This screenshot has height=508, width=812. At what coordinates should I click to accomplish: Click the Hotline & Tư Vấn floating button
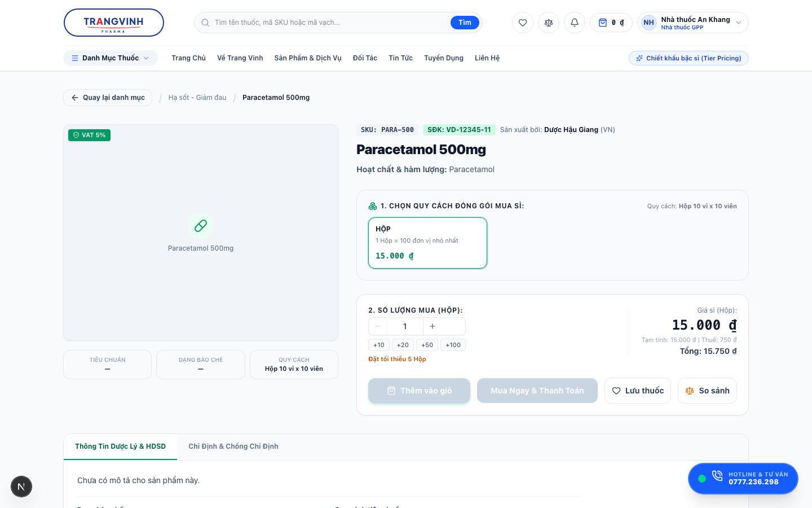pyautogui.click(x=743, y=479)
